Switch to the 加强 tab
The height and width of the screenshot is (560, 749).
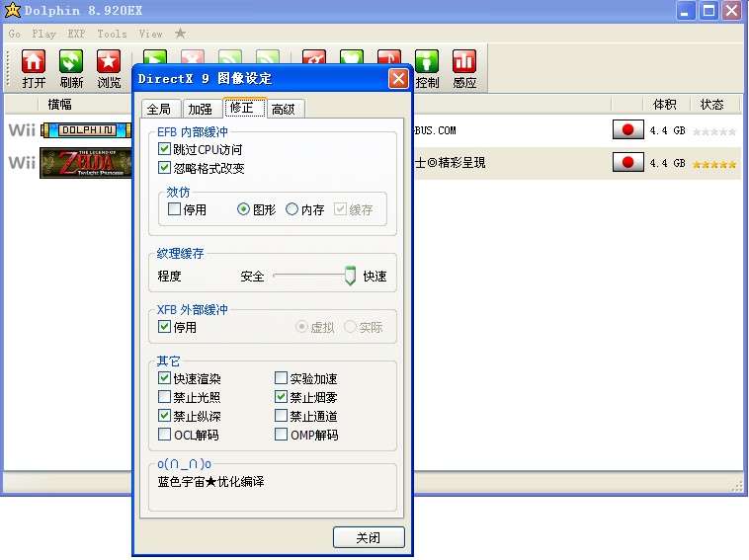(202, 110)
